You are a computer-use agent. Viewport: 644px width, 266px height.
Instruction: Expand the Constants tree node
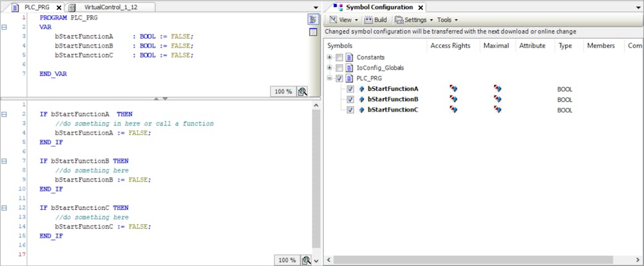(329, 57)
